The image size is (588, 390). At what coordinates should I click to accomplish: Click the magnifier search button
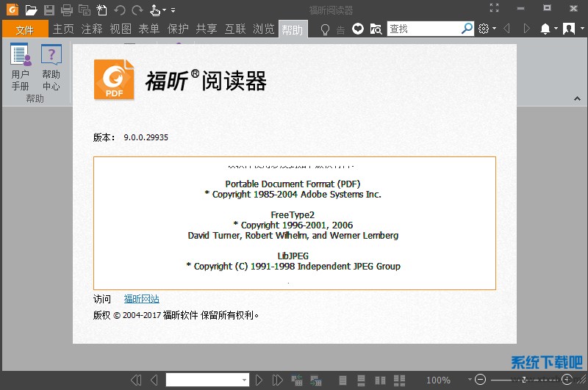point(467,29)
